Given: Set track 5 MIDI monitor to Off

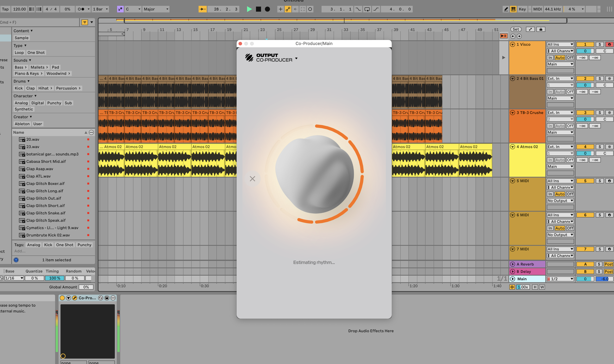Looking at the screenshot, I should tap(570, 194).
